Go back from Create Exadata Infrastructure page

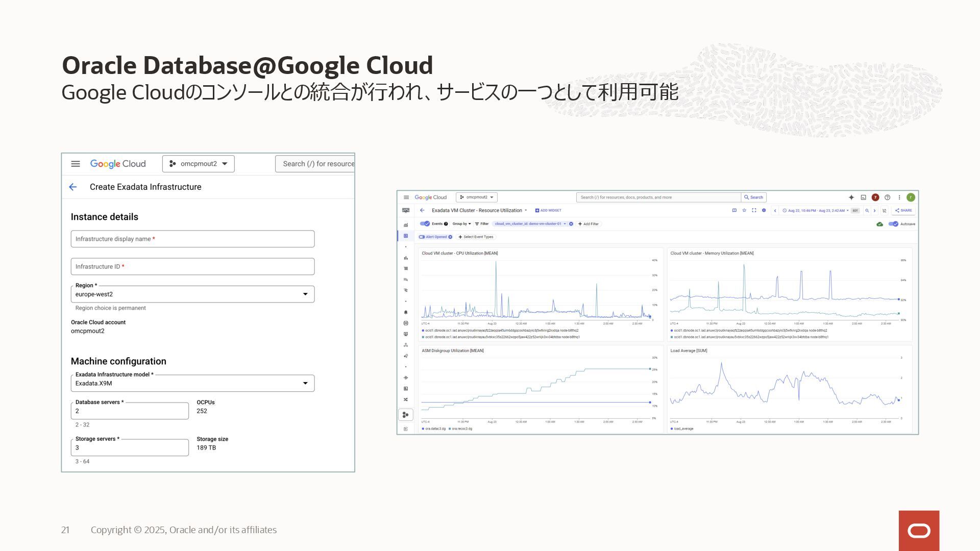pyautogui.click(x=73, y=187)
